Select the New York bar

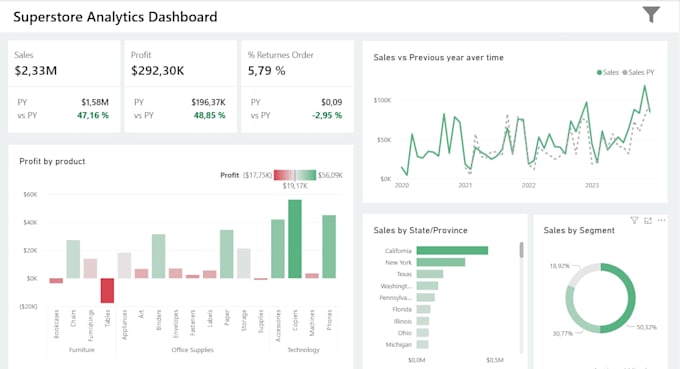tap(441, 262)
